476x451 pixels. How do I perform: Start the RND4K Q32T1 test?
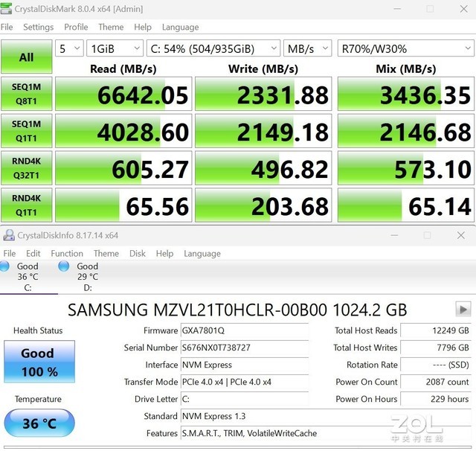(26, 167)
